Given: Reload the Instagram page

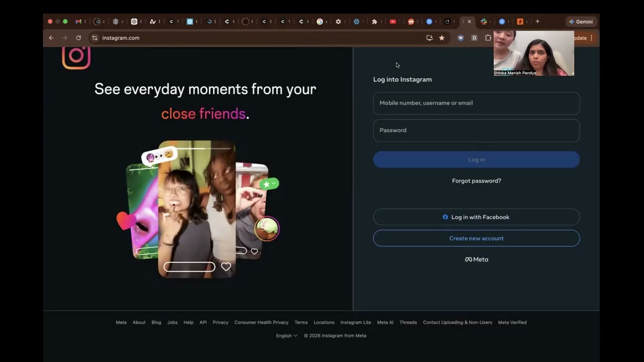Looking at the screenshot, I should click(x=78, y=38).
